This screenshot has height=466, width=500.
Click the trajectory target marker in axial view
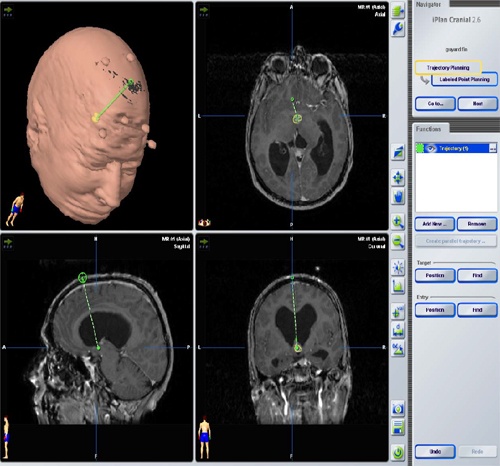(297, 118)
